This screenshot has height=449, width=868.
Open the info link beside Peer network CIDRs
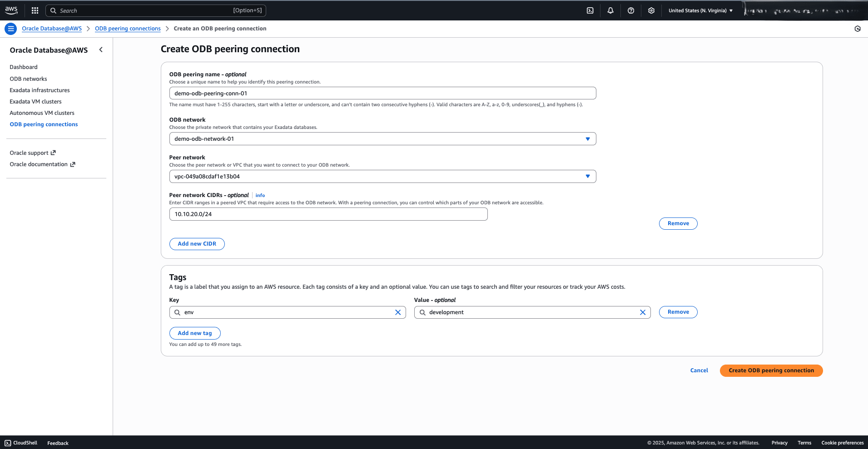(x=260, y=195)
